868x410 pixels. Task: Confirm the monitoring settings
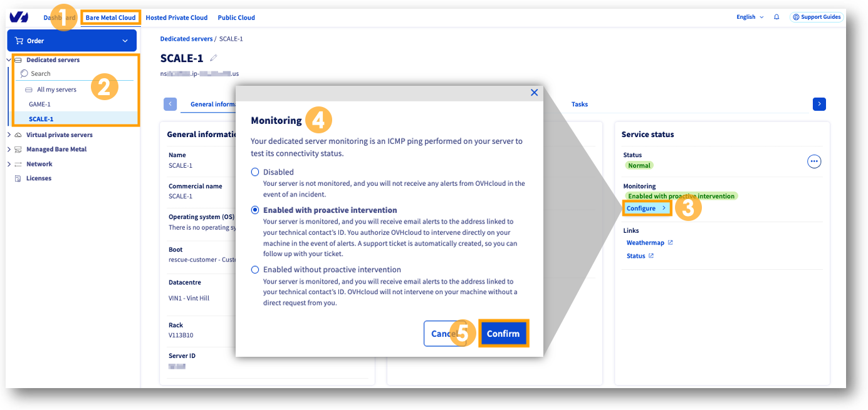[x=503, y=334]
